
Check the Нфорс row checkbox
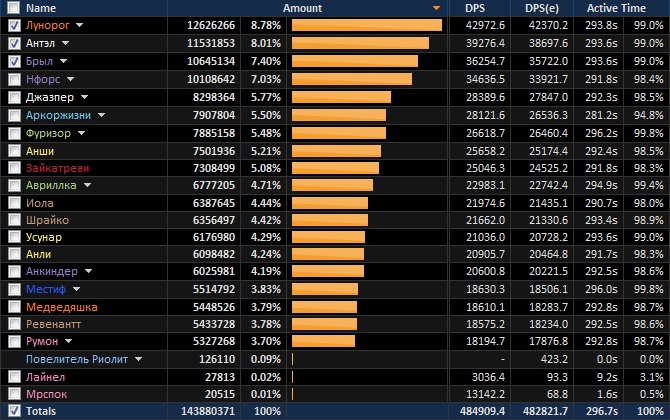[x=14, y=79]
